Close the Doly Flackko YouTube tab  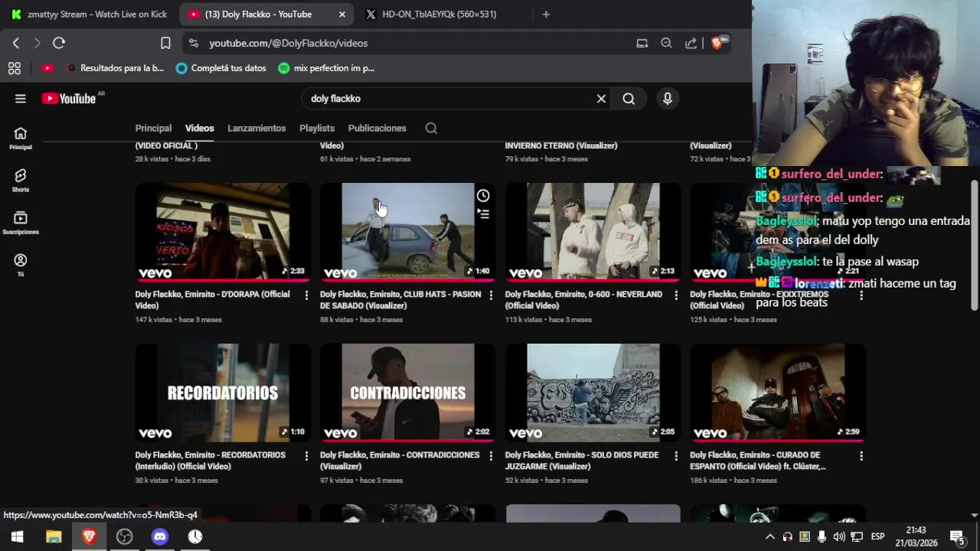(341, 15)
